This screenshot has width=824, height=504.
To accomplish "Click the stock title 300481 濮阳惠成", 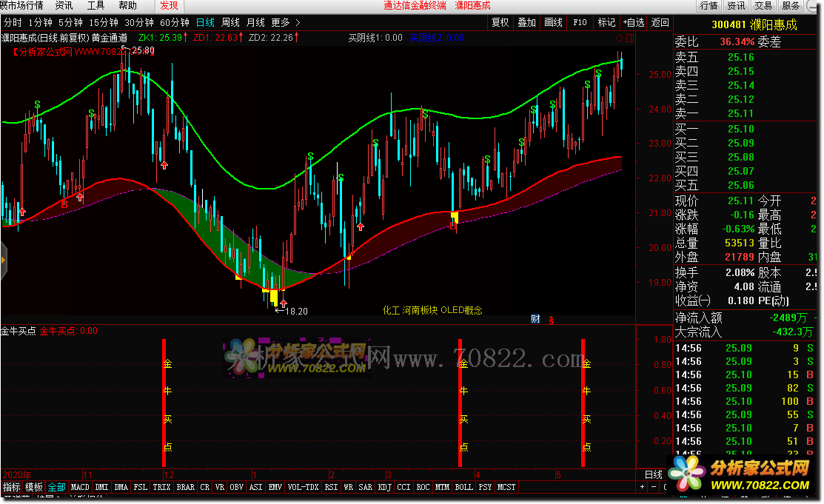I will pos(754,24).
